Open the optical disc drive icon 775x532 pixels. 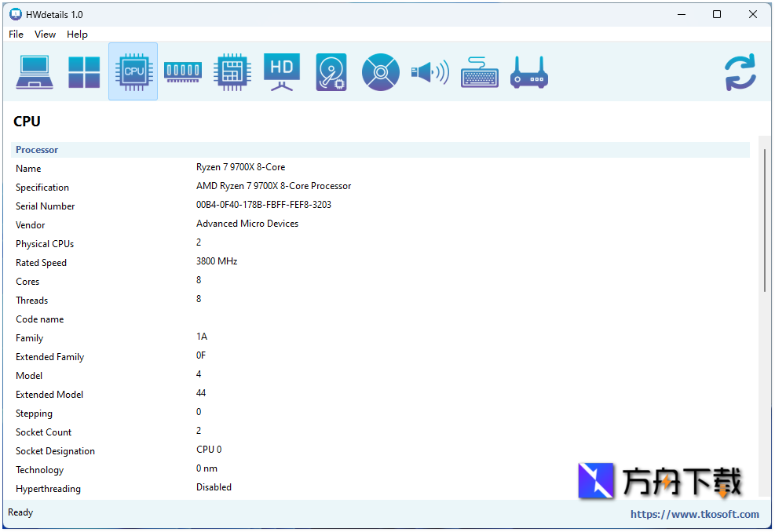pyautogui.click(x=381, y=71)
